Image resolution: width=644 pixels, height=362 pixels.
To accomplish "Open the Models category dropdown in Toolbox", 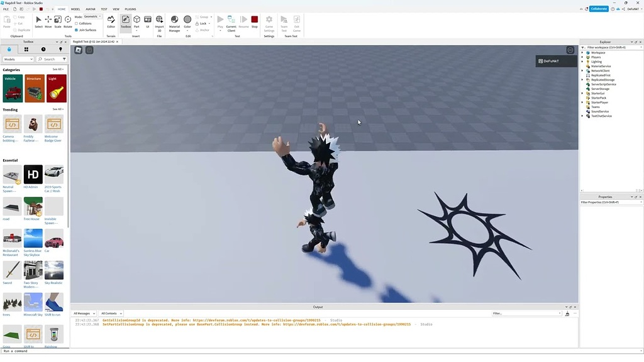I will 17,58.
